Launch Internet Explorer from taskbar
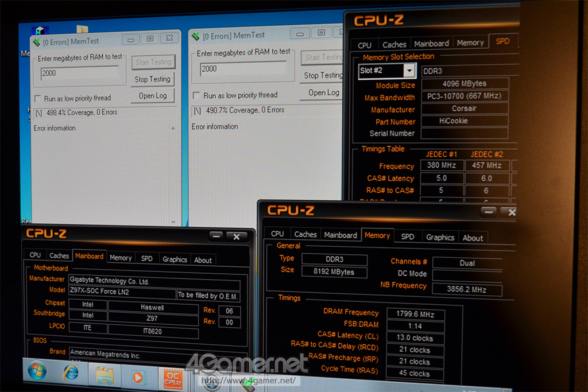Image resolution: width=588 pixels, height=392 pixels. tap(71, 373)
